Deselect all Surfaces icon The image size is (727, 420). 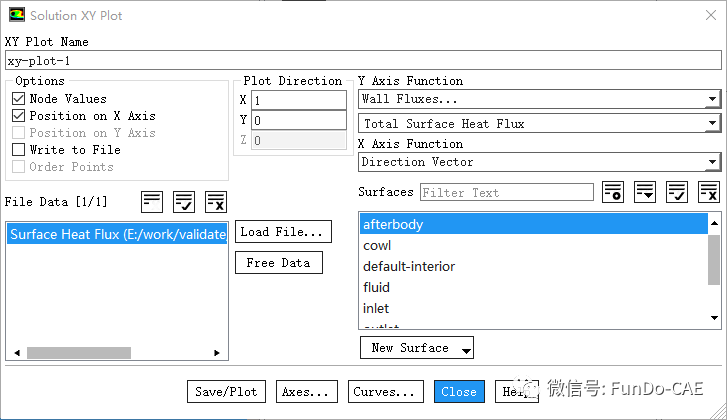click(x=709, y=192)
